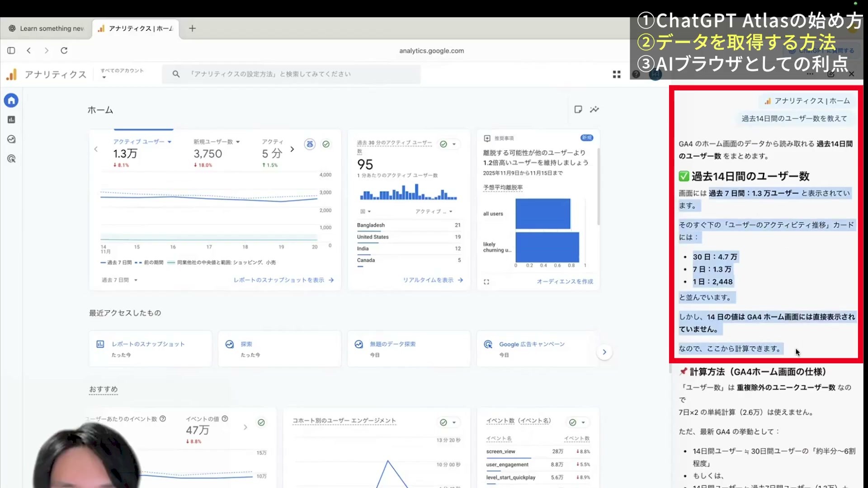868x488 pixels.
Task: Open a new browser tab with plus
Action: coord(192,28)
